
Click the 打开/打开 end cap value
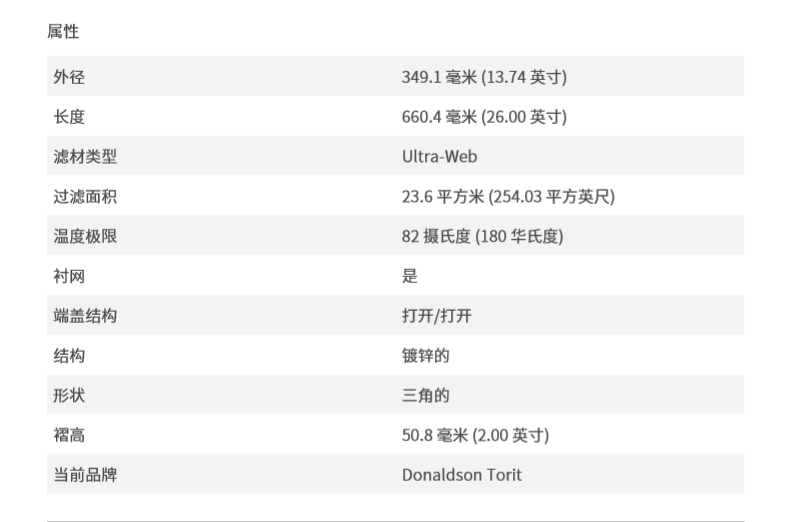point(437,316)
